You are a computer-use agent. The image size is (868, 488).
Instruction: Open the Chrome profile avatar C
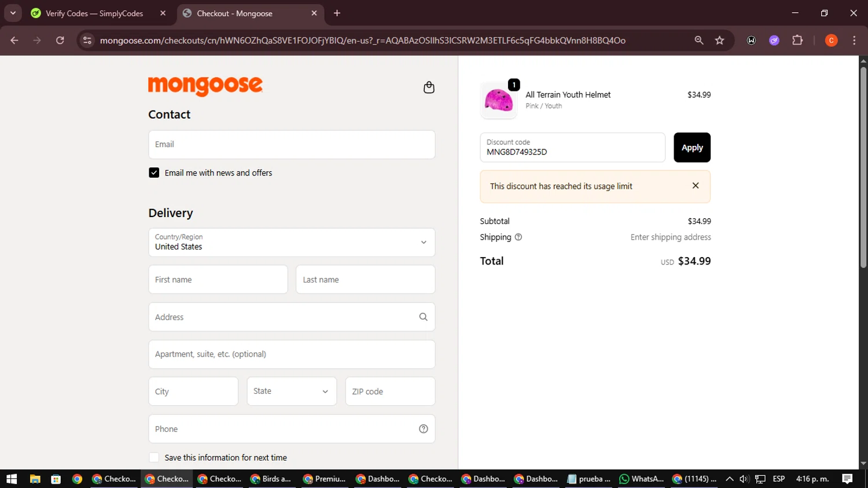point(832,41)
